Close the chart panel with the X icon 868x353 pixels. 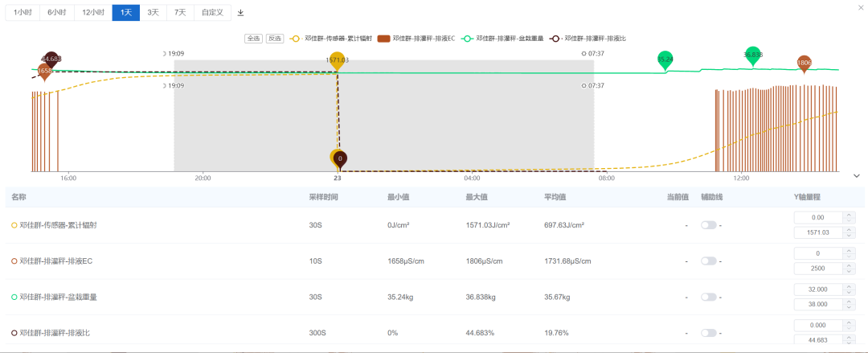point(860,6)
